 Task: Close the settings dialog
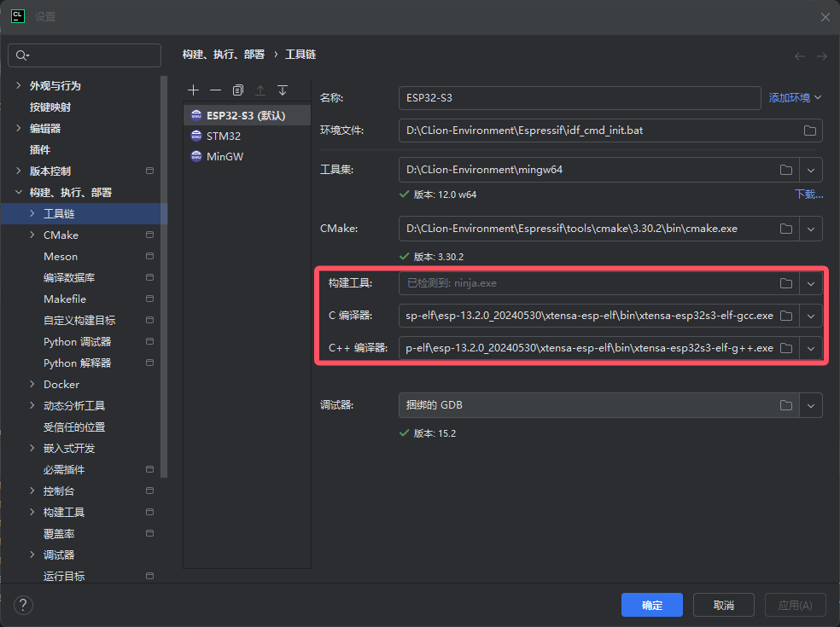825,17
